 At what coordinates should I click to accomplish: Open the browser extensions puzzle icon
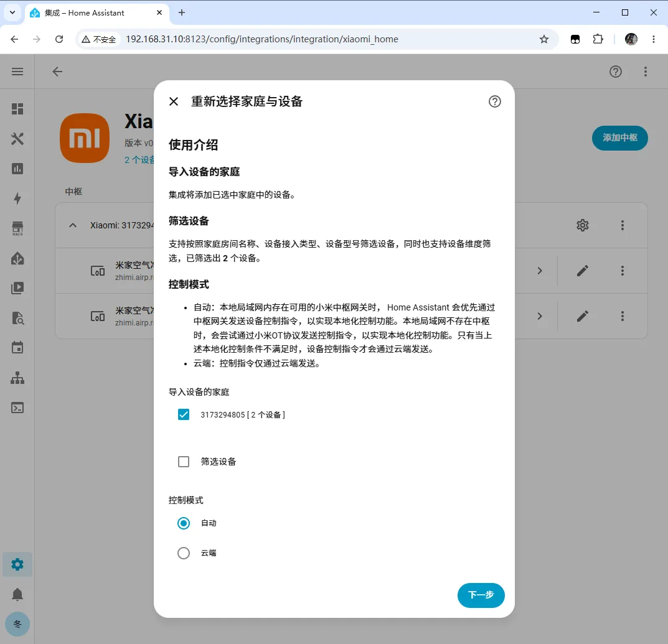tap(598, 39)
